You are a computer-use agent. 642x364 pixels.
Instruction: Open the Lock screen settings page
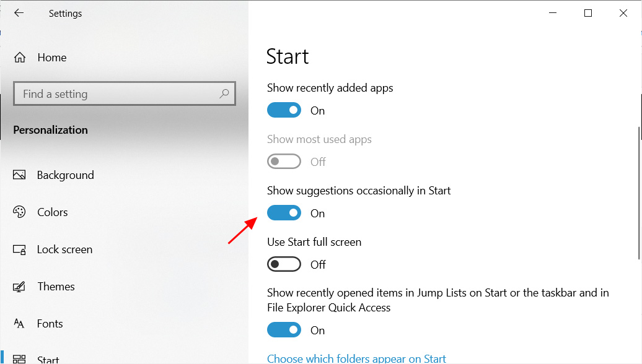coord(64,249)
